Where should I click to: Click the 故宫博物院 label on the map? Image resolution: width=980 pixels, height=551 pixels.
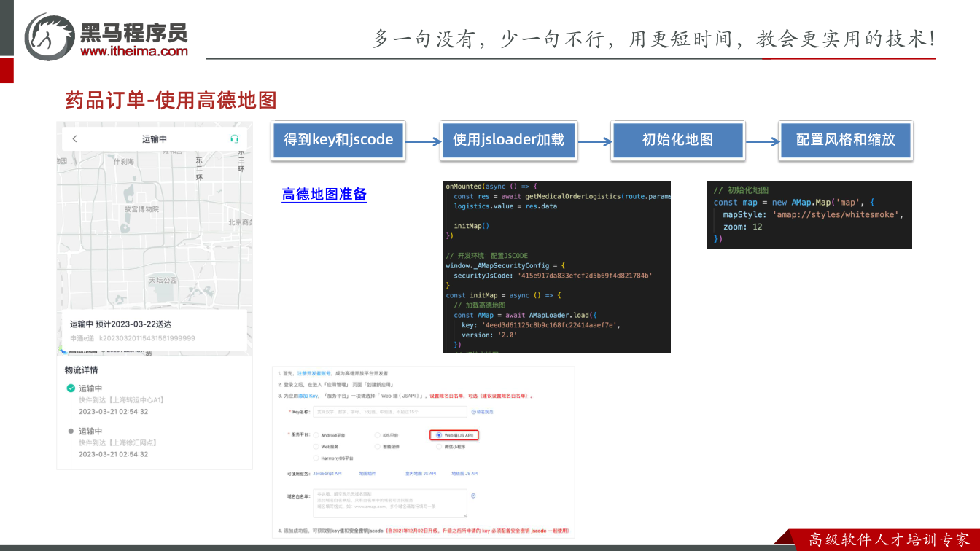pyautogui.click(x=141, y=209)
